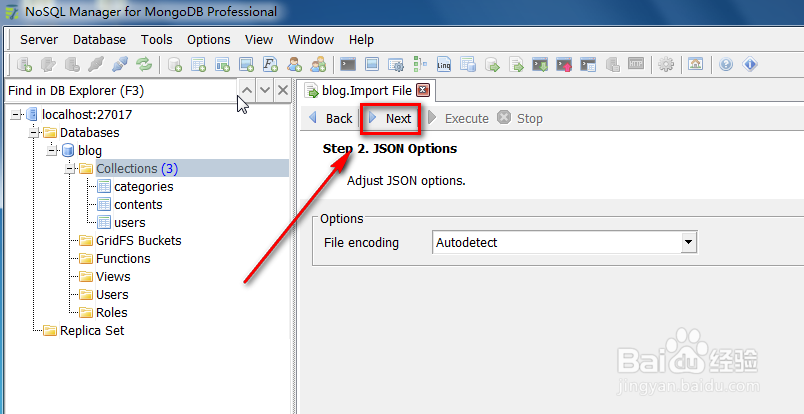Collapse the Collections (3) node
This screenshot has height=414, width=804.
pyautogui.click(x=70, y=168)
